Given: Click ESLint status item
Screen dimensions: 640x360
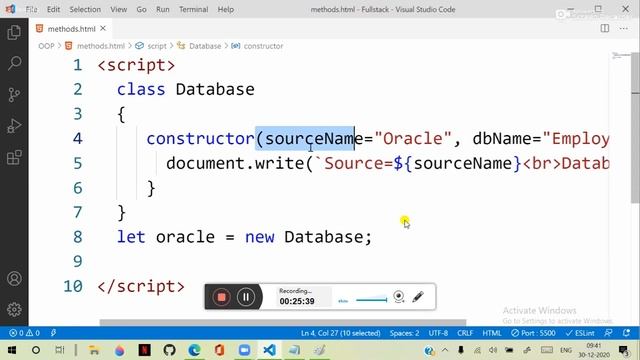Looking at the screenshot, I should 580,333.
